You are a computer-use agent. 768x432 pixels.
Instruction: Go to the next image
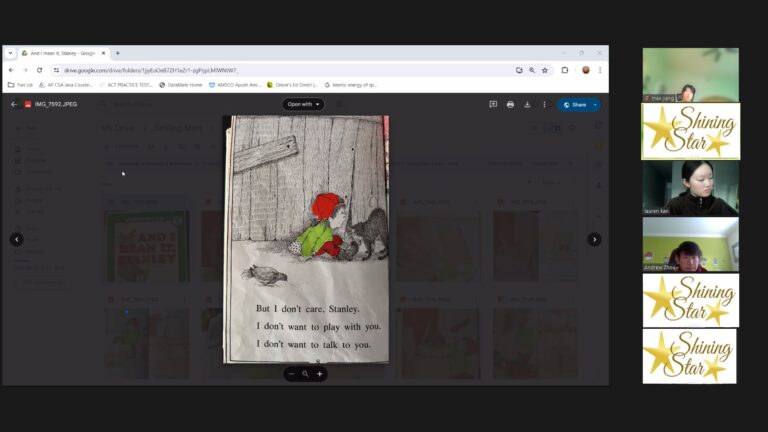coord(595,240)
